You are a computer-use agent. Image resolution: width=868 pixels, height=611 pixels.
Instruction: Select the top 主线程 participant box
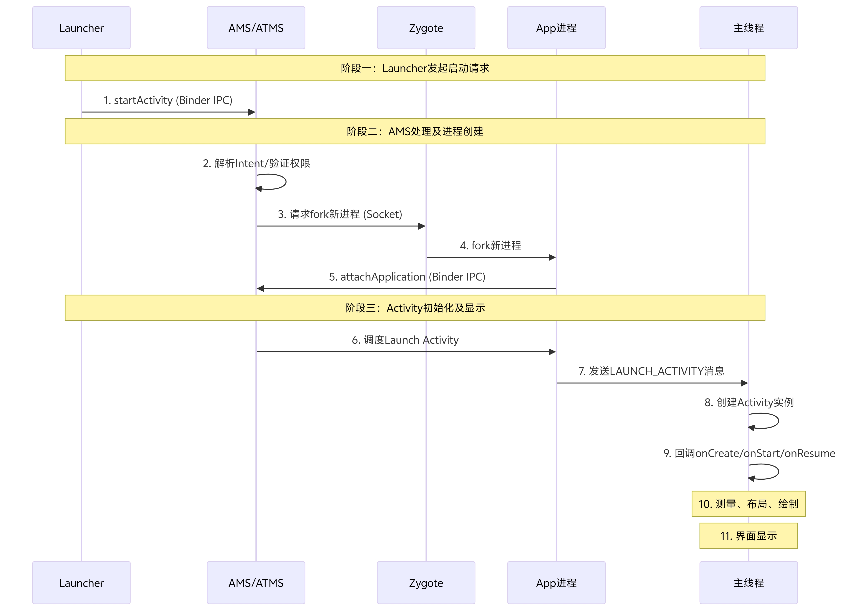(748, 28)
